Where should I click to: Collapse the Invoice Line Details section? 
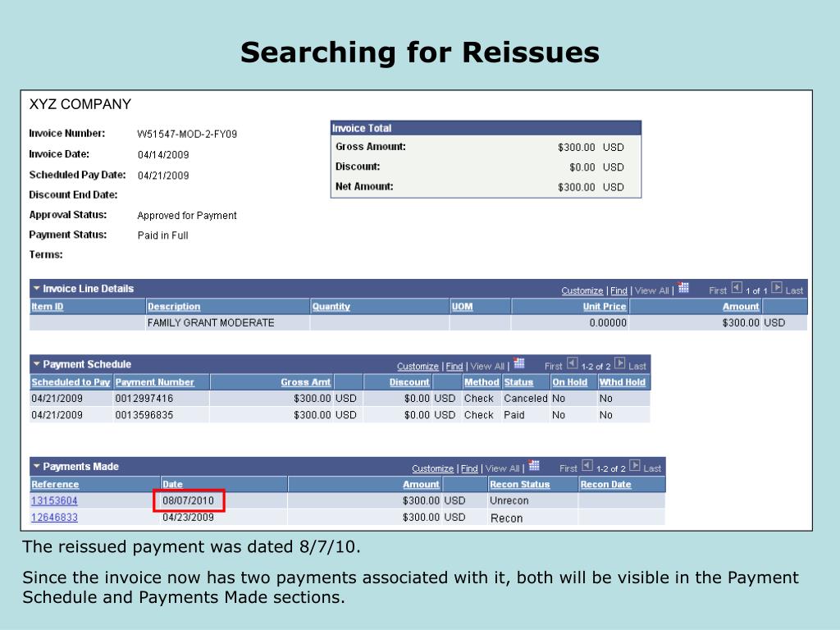(36, 289)
